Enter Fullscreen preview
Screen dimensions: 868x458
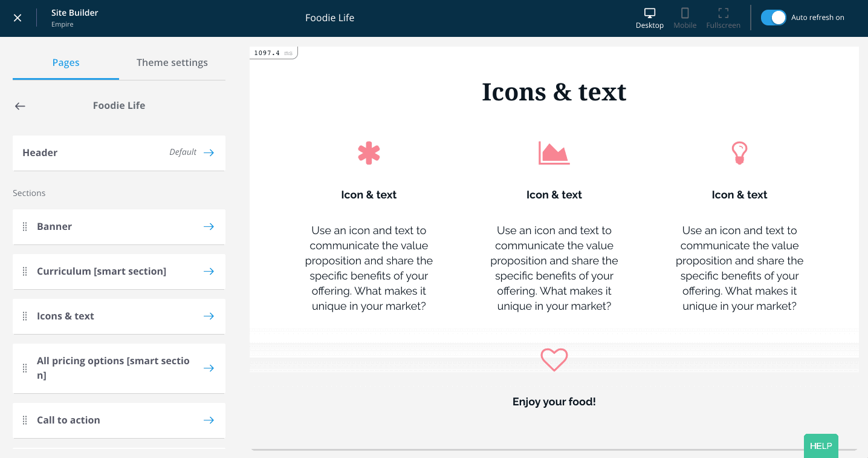[723, 18]
